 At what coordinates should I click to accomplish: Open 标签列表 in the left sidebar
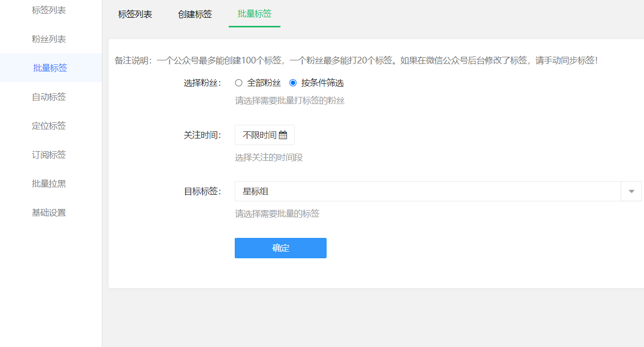49,10
